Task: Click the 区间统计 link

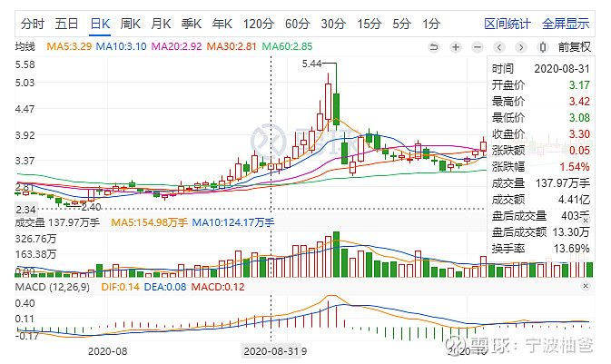Action: coord(508,24)
